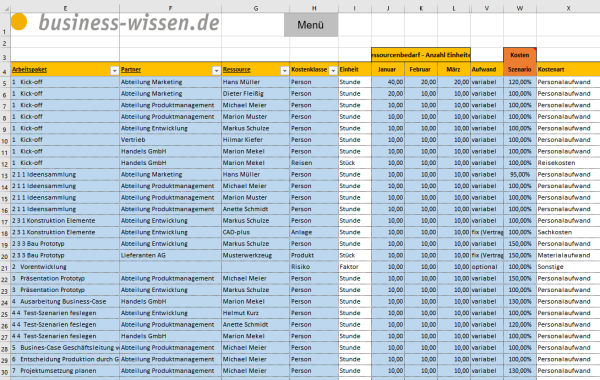The height and width of the screenshot is (380, 600).
Task: Click the Lieferanten AG cell
Action: click(170, 255)
